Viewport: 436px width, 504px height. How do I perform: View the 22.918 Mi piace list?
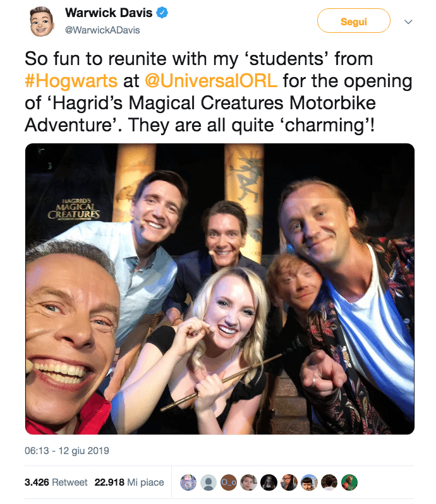pos(129,483)
